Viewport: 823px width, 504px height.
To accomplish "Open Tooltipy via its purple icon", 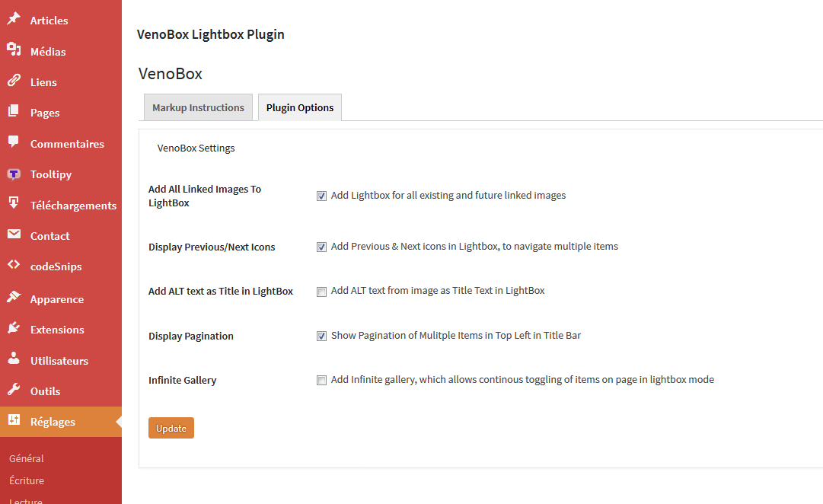I will click(x=14, y=174).
